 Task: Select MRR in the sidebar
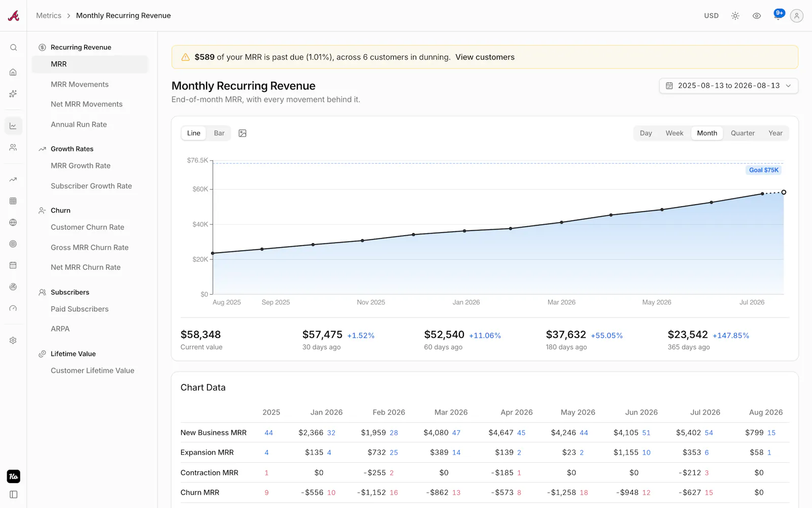(90, 64)
